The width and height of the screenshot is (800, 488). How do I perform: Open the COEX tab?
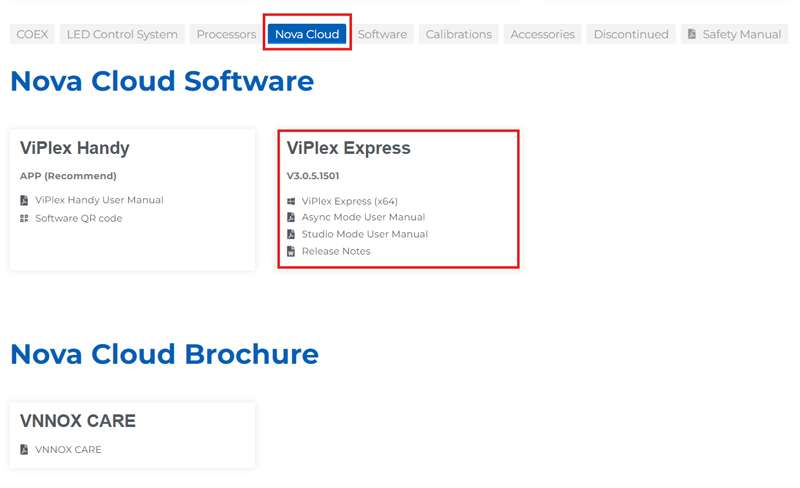click(x=32, y=34)
